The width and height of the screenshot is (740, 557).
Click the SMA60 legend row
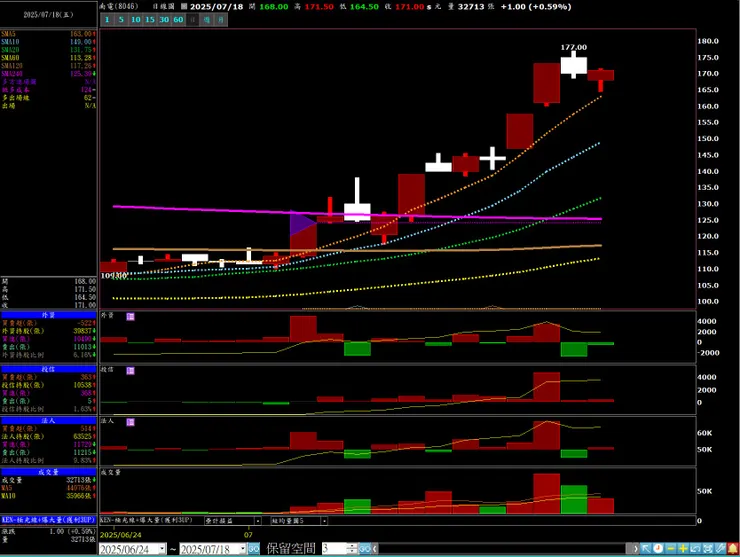click(x=48, y=58)
